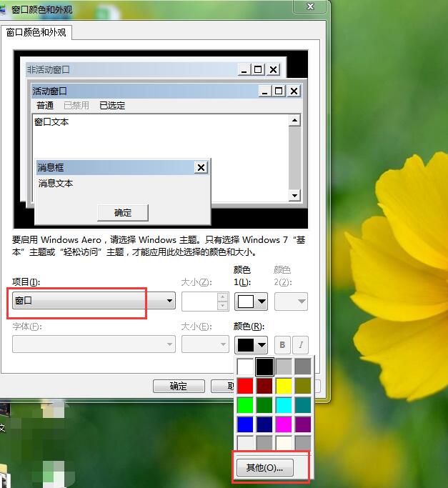Toggle the italic I font button
The height and width of the screenshot is (488, 448).
(x=301, y=345)
